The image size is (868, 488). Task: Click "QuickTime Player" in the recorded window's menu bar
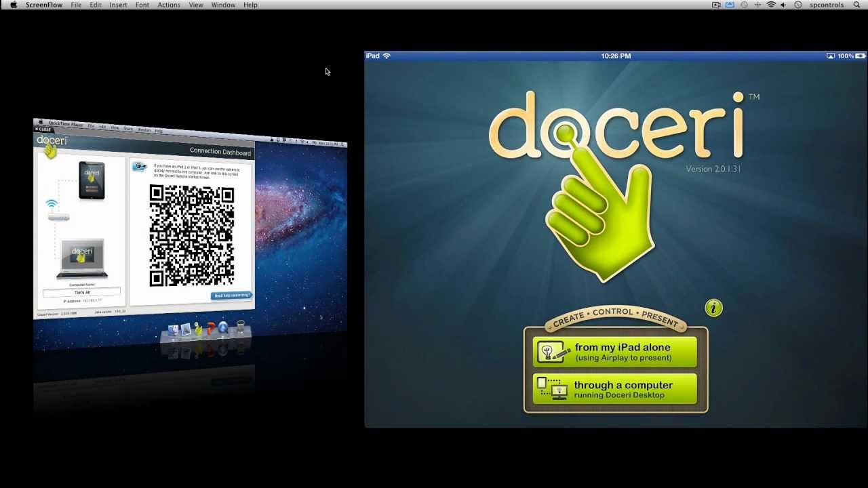click(65, 125)
